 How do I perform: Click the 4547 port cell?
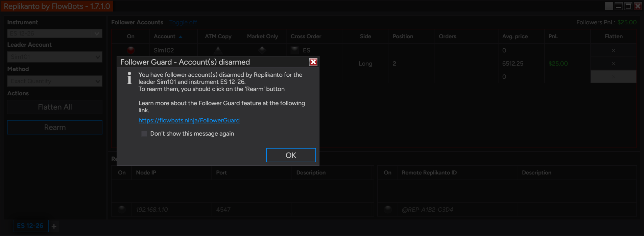coord(252,210)
